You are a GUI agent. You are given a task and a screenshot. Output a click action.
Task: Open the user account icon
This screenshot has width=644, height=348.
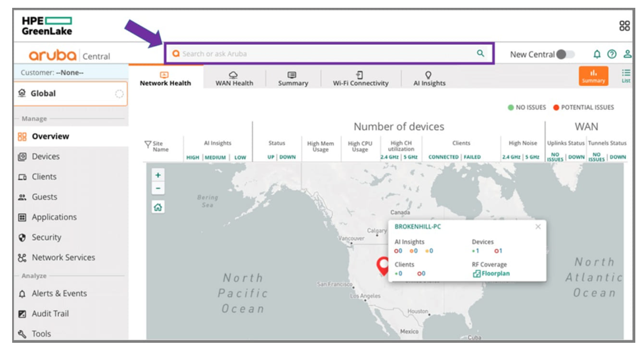[x=627, y=54]
